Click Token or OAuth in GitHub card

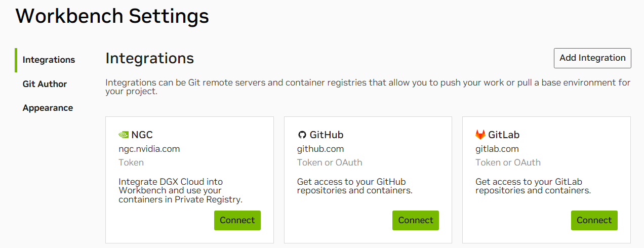[330, 162]
